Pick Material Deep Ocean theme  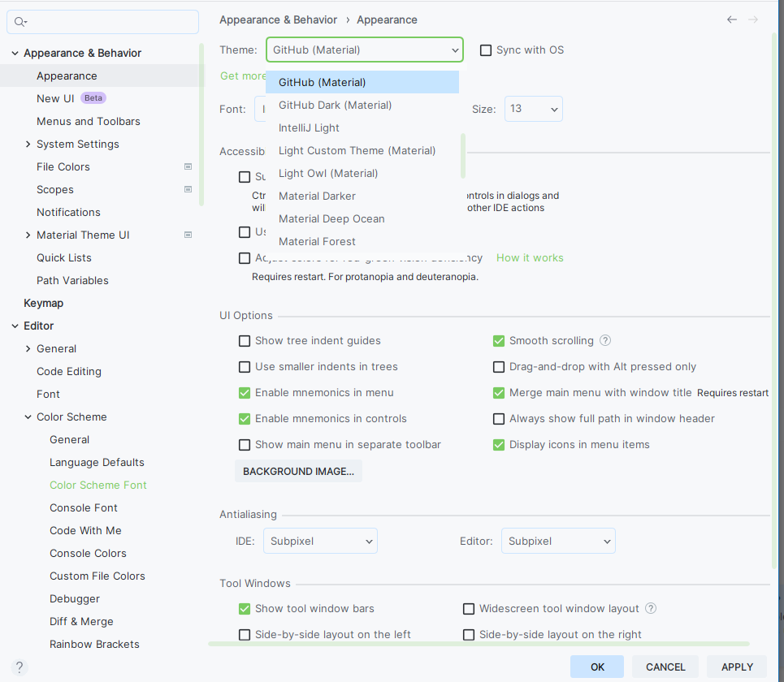[x=362, y=219]
